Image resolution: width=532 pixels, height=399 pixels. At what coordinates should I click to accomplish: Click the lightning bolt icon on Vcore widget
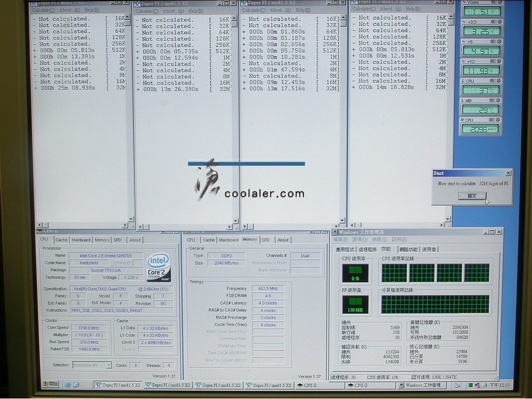click(x=464, y=3)
